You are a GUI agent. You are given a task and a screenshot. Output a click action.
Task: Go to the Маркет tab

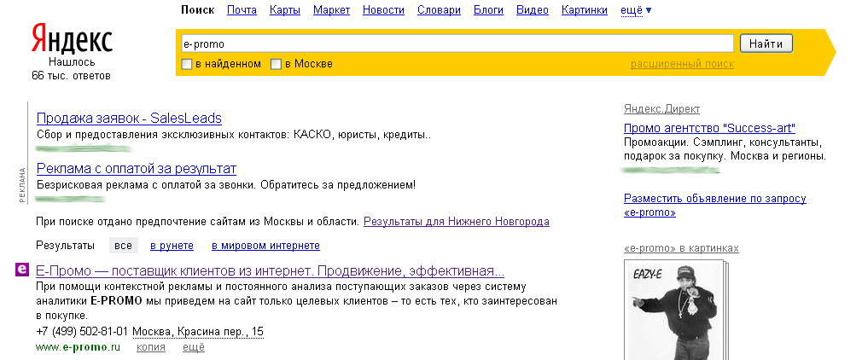pos(331,10)
